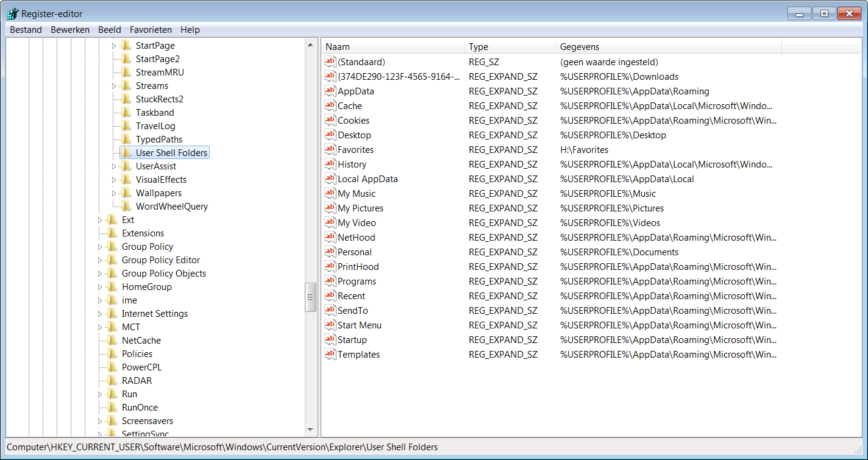This screenshot has width=868, height=460.
Task: Expand the UserAssist key
Action: (x=113, y=166)
